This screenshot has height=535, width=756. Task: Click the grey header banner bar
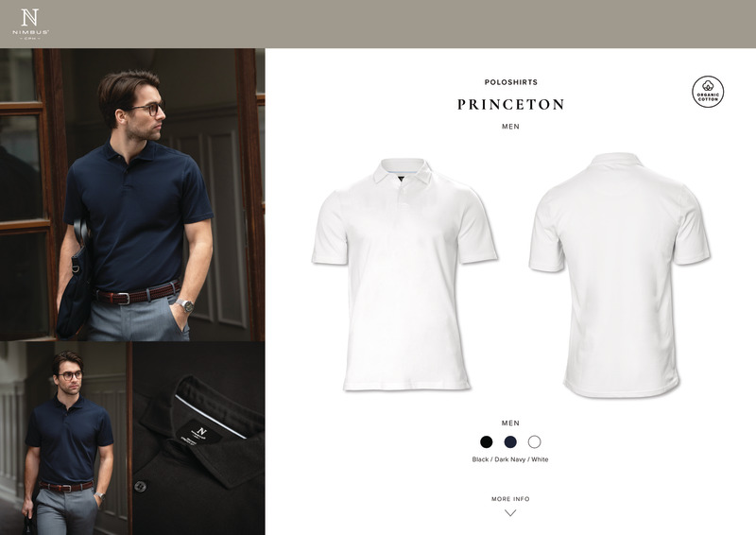point(378,24)
